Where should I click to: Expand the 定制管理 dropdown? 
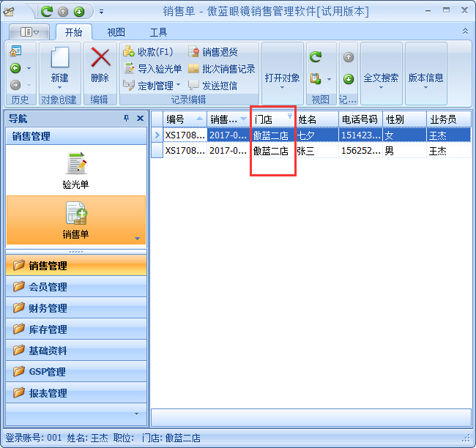[178, 86]
